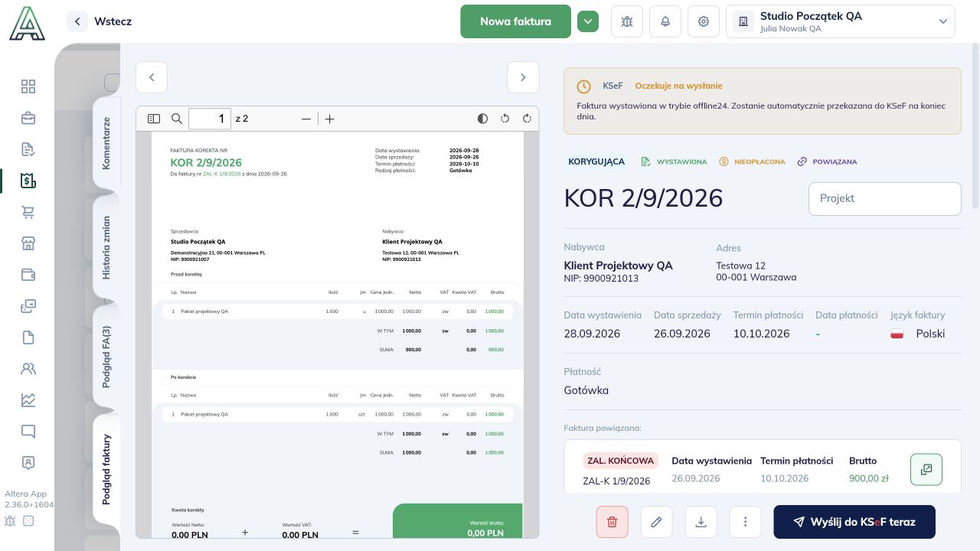The image size is (980, 551).
Task: Open the chat message sidebar icon
Action: (28, 432)
